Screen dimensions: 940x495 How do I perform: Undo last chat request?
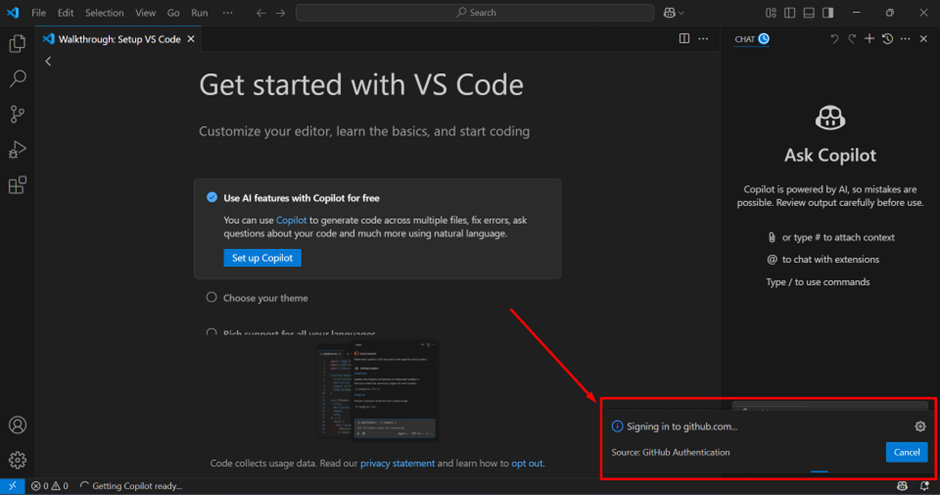click(x=834, y=39)
